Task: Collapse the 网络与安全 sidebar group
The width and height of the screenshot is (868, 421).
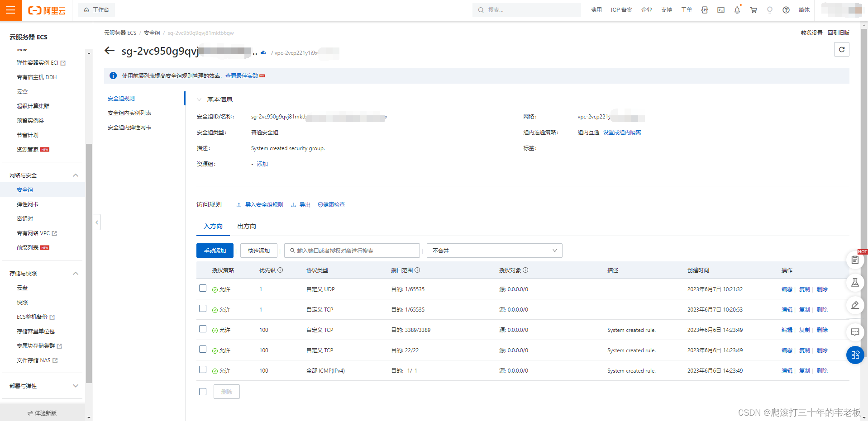Action: (76, 175)
